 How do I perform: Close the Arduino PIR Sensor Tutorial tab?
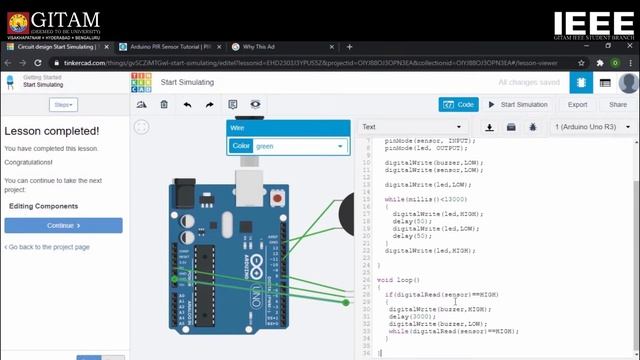click(x=219, y=47)
